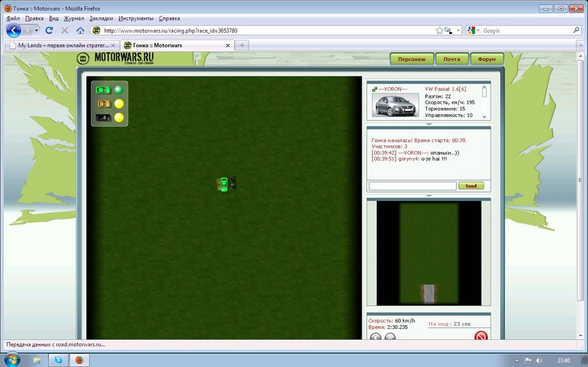This screenshot has width=588, height=367.
Task: Open the navigation history dropdown arrow
Action: 36,30
